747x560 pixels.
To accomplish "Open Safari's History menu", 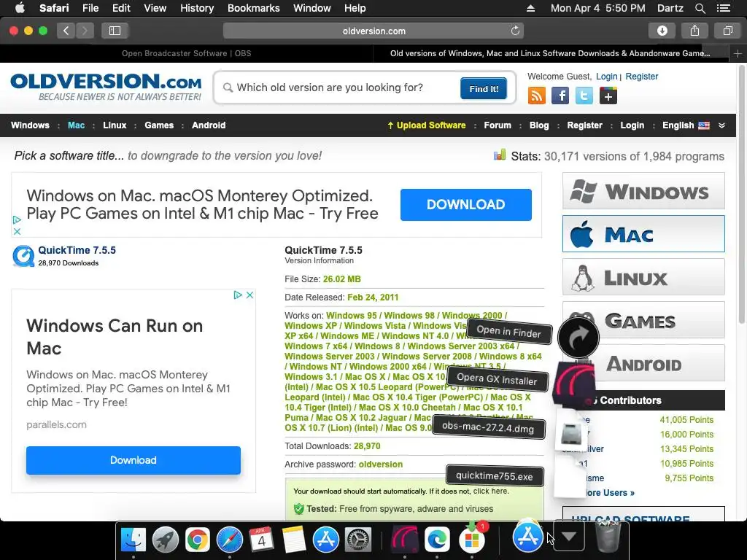I will 197,8.
